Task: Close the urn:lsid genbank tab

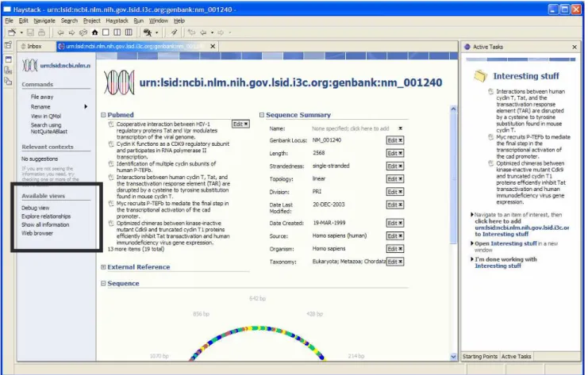Action: [213, 47]
